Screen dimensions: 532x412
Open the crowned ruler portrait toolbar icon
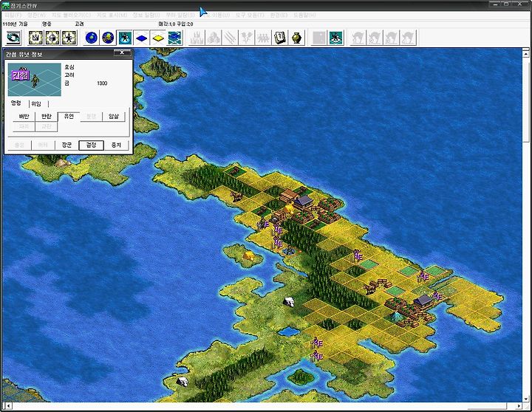35,38
